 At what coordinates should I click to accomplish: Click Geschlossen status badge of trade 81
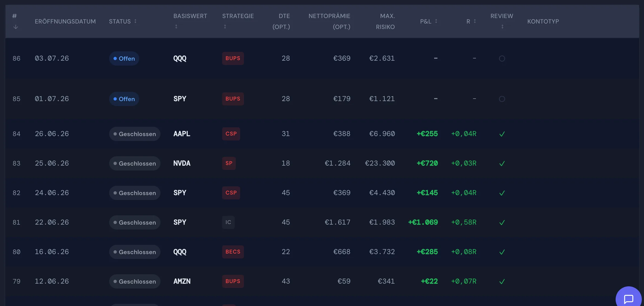(135, 222)
